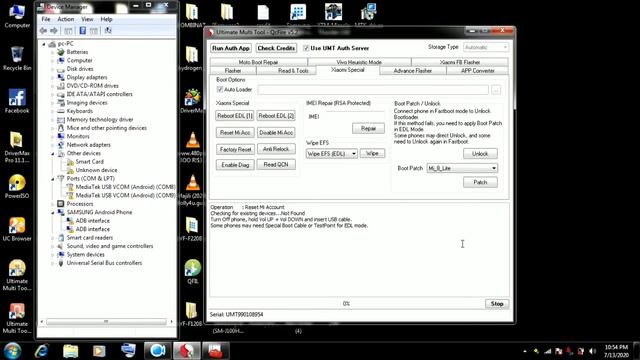
Task: Show hidden tray icons arrow
Action: pyautogui.click(x=524, y=351)
